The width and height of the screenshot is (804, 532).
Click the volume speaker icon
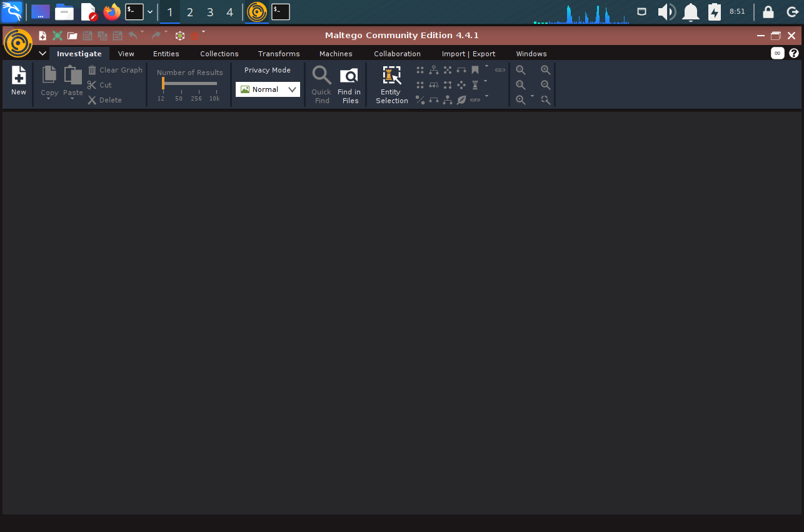[x=666, y=12]
